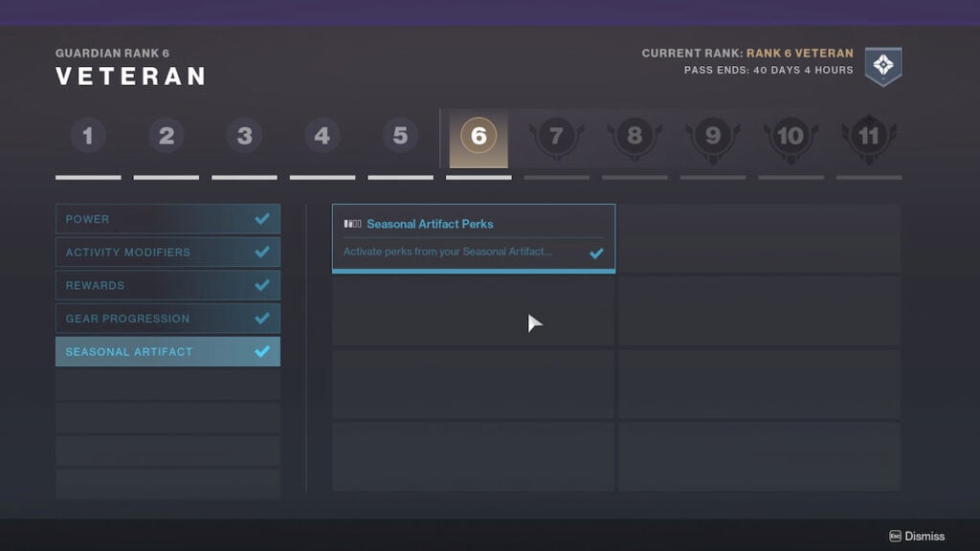Click the Power completion checkmark

(x=262, y=219)
